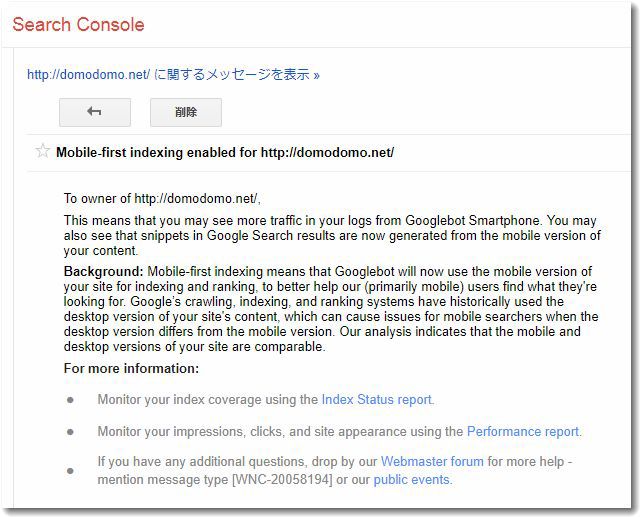Click the bullet beside Webmaster forum item
This screenshot has height=517, width=640.
pyautogui.click(x=70, y=470)
